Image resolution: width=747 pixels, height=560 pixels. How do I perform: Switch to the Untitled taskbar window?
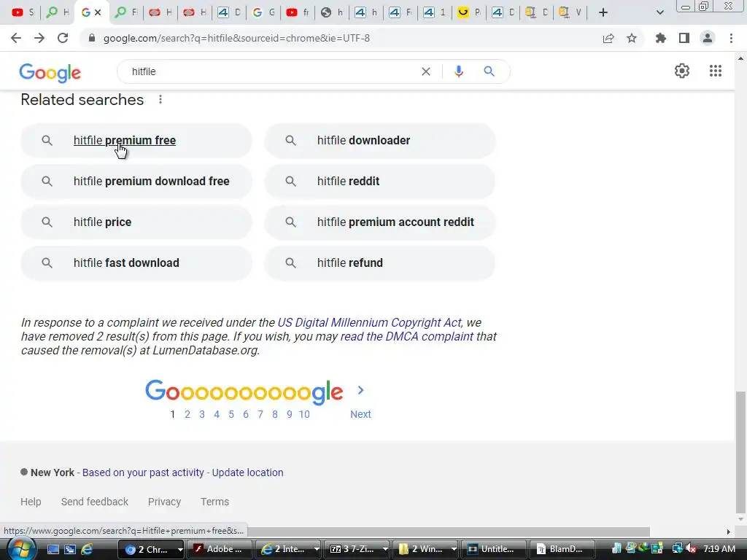(493, 549)
